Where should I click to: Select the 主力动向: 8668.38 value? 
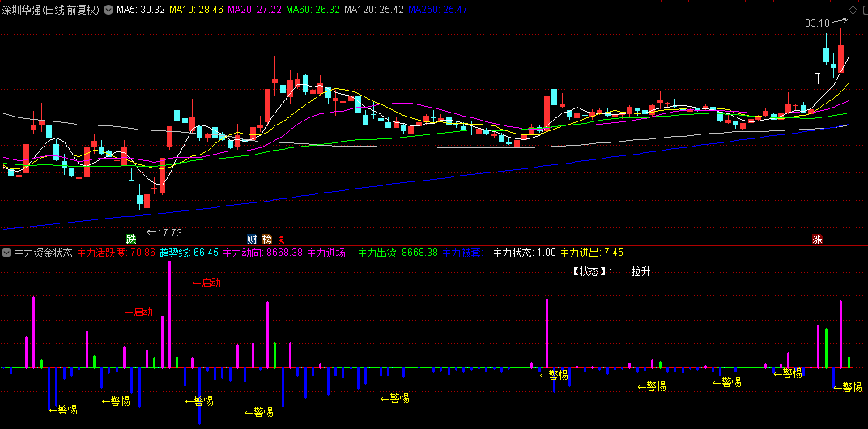point(262,253)
